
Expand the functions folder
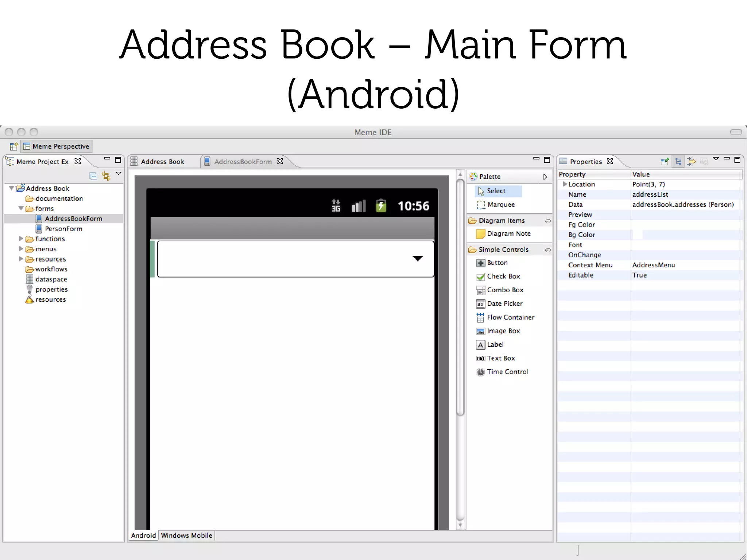(x=21, y=239)
